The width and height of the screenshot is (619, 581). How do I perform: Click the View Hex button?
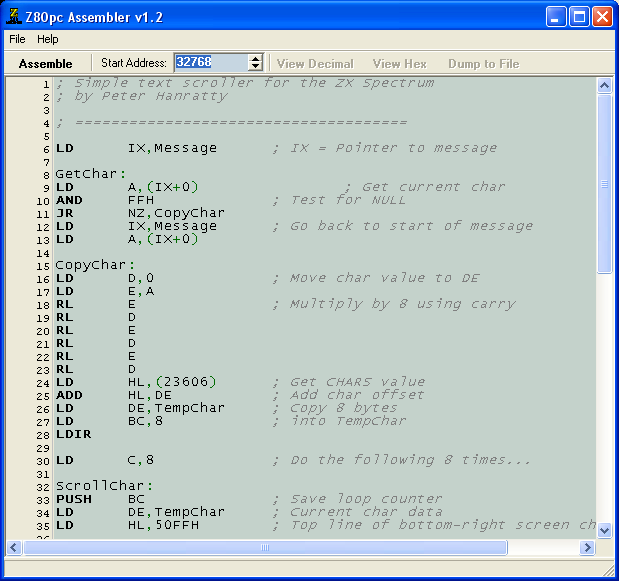(x=399, y=63)
